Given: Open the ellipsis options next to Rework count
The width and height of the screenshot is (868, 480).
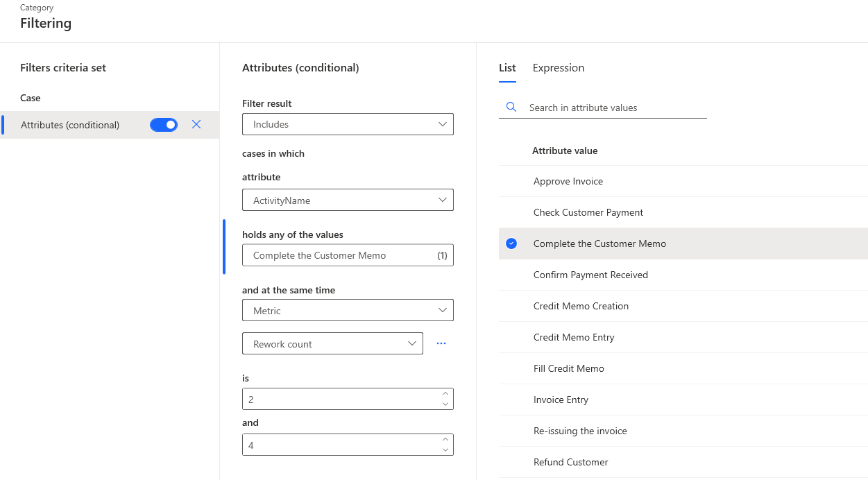Looking at the screenshot, I should tap(441, 344).
